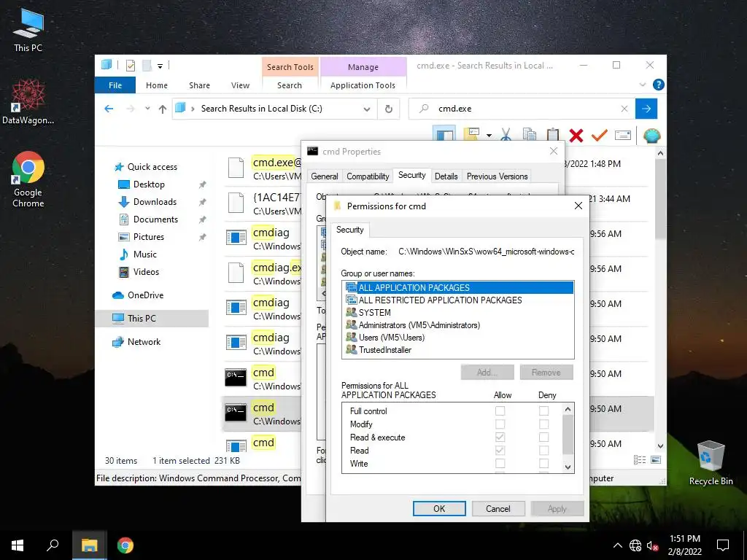Toggle Allow checkbox for Read & execute
The image size is (747, 560).
pos(500,437)
